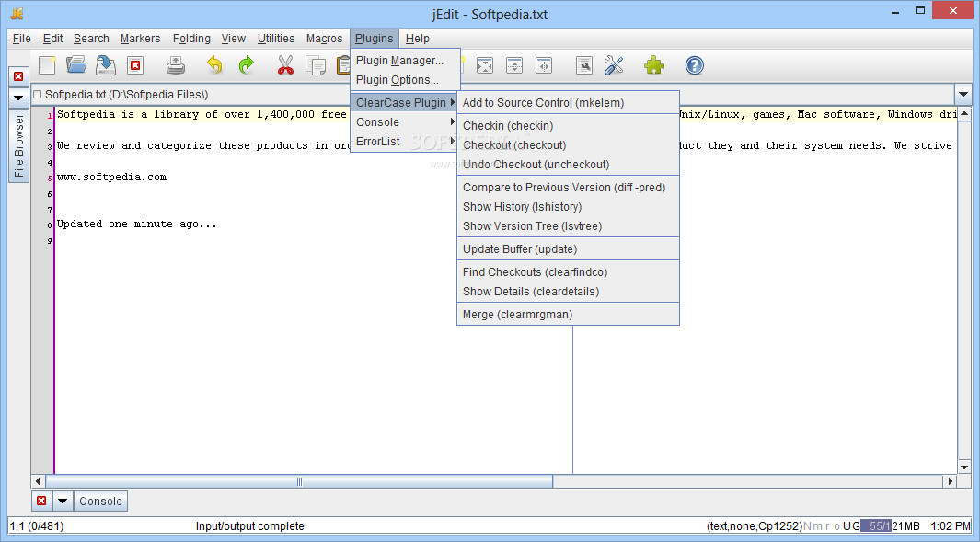This screenshot has width=980, height=542.
Task: Click the Unsplit view toolbar icon
Action: pyautogui.click(x=485, y=65)
